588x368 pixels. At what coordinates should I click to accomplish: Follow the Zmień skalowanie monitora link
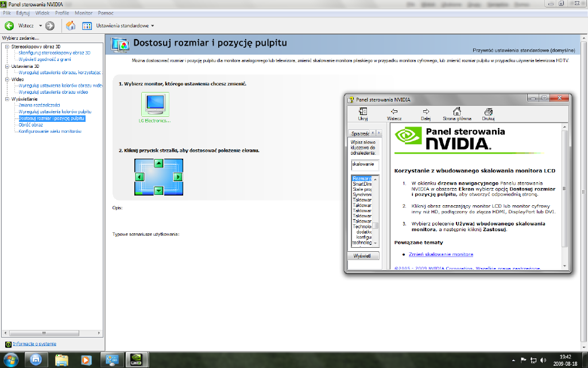point(440,254)
